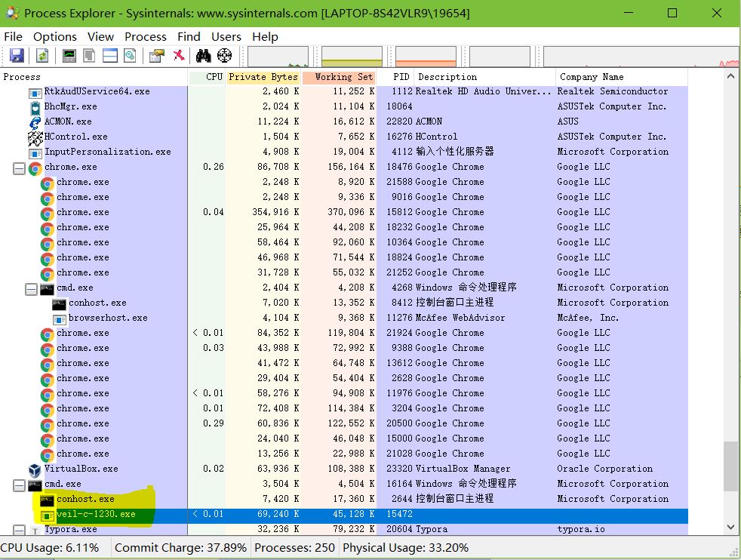Click the Oracle Corporation company cell
Image resolution: width=741 pixels, height=560 pixels.
coord(605,469)
